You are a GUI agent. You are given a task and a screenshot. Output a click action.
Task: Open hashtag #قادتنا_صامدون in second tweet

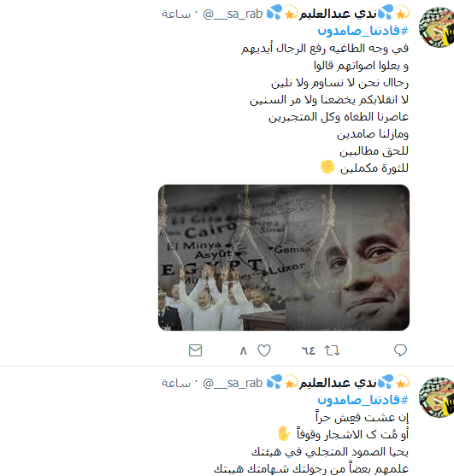coord(363,400)
